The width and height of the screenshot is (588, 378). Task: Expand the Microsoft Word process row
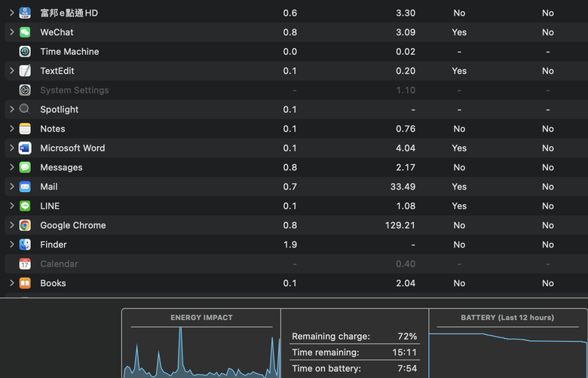pyautogui.click(x=11, y=148)
